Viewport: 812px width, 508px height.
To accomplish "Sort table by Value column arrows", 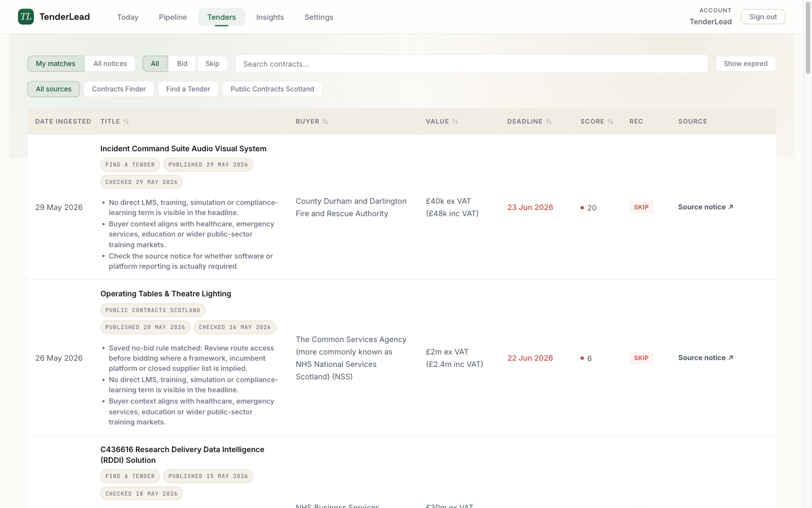I will (455, 121).
